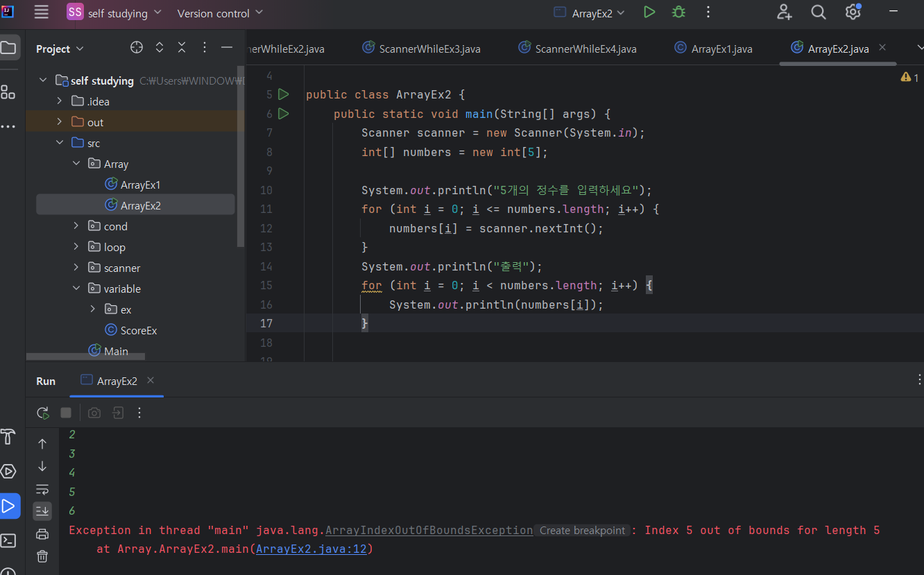Expand the cond package
This screenshot has height=575, width=924.
76,226
